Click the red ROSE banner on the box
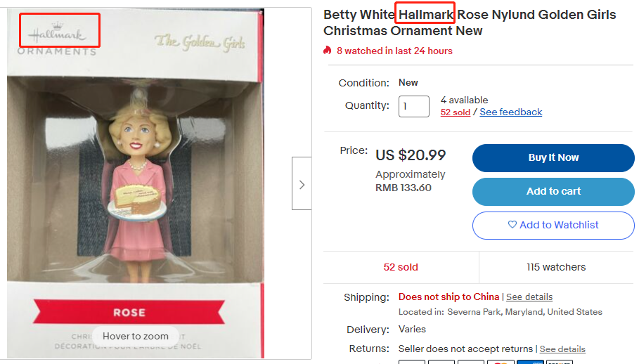This screenshot has width=639, height=364. click(129, 312)
